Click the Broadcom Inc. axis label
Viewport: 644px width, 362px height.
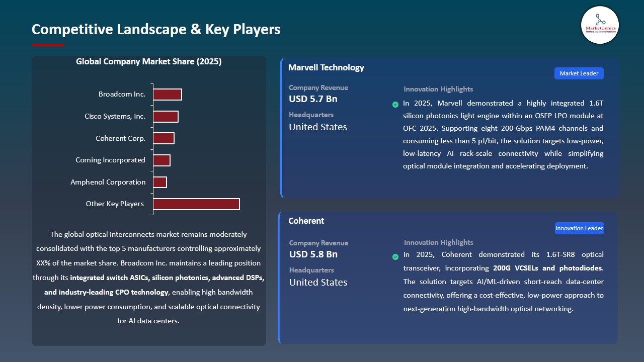(122, 95)
